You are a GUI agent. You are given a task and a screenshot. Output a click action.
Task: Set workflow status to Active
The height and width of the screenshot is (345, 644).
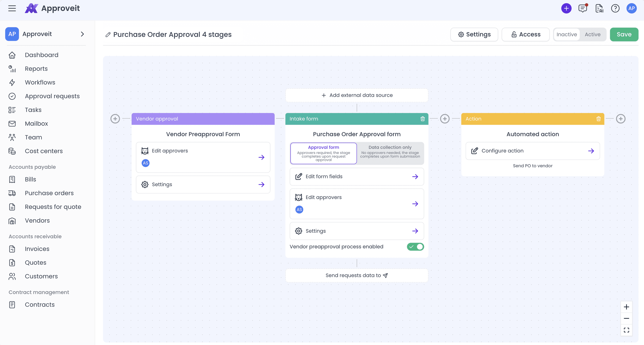593,34
